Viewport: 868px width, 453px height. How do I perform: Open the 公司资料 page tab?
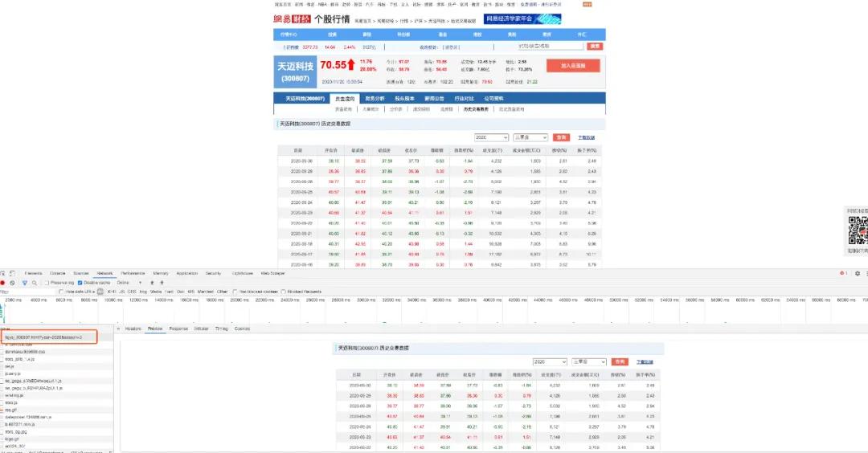pos(493,99)
